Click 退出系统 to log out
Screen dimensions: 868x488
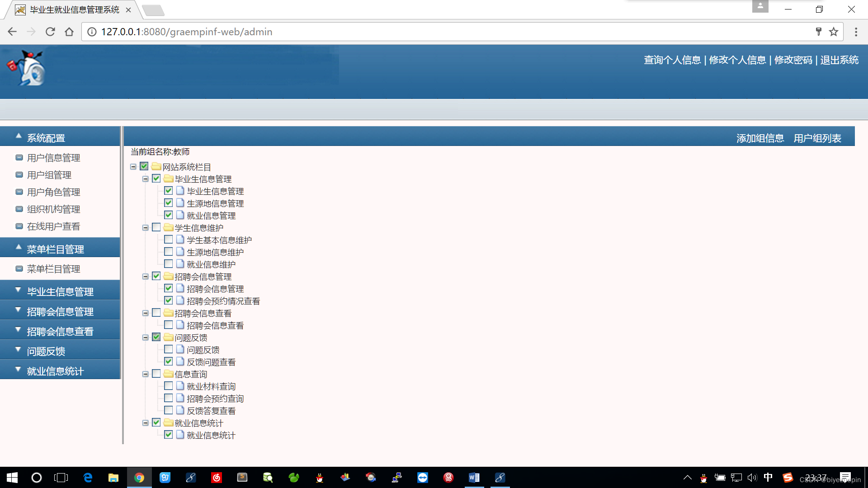(x=840, y=60)
